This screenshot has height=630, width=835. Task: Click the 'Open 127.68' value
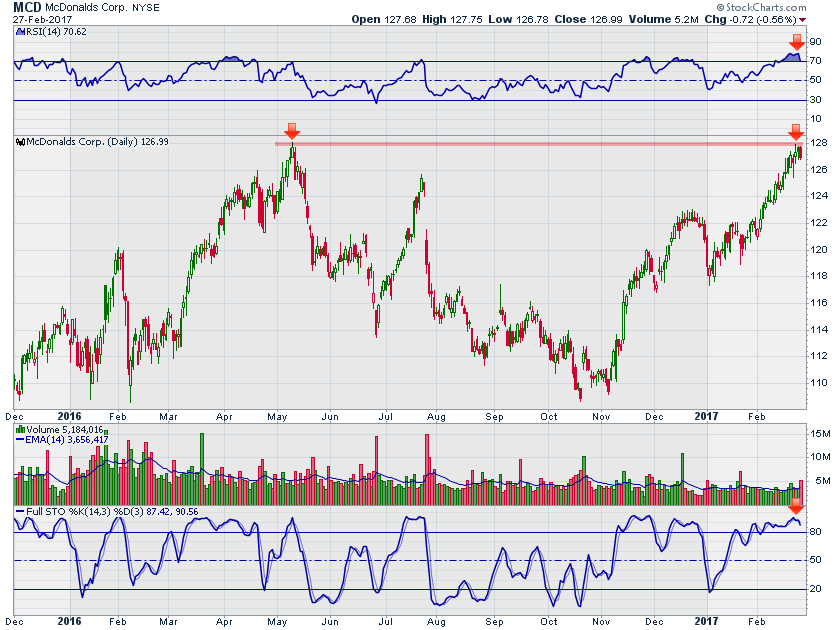[384, 20]
